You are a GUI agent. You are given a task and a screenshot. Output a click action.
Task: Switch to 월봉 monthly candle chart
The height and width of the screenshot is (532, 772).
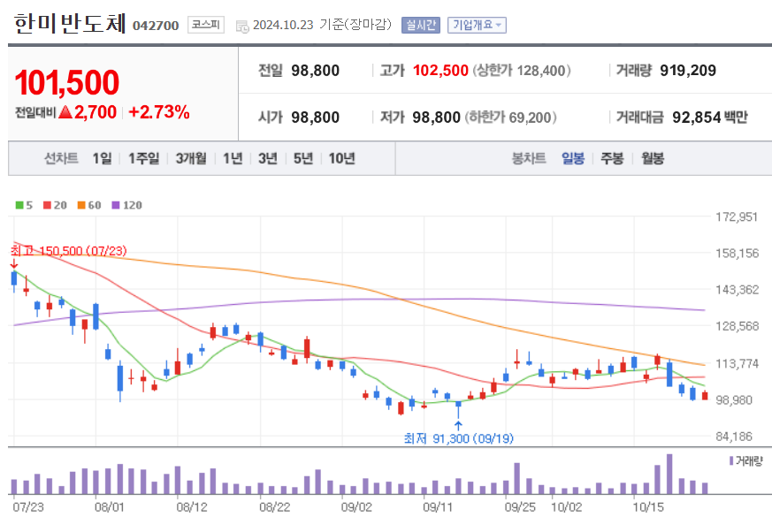653,158
